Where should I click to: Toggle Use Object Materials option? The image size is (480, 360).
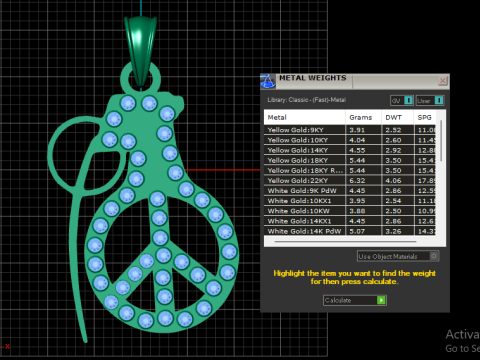click(x=398, y=256)
